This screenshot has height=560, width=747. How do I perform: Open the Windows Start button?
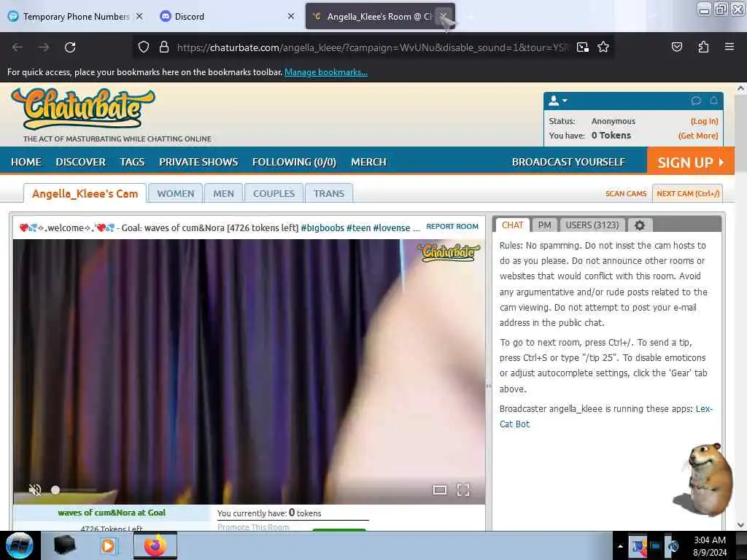click(20, 545)
